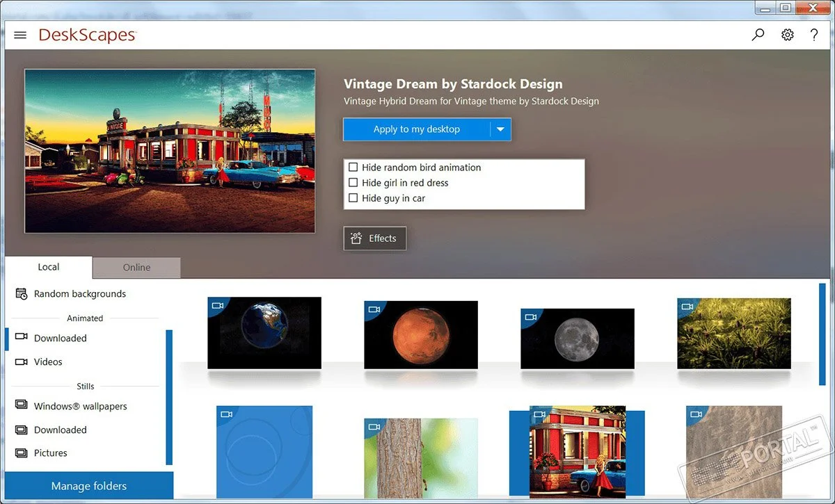Select the sand texture thumbnail

734,452
